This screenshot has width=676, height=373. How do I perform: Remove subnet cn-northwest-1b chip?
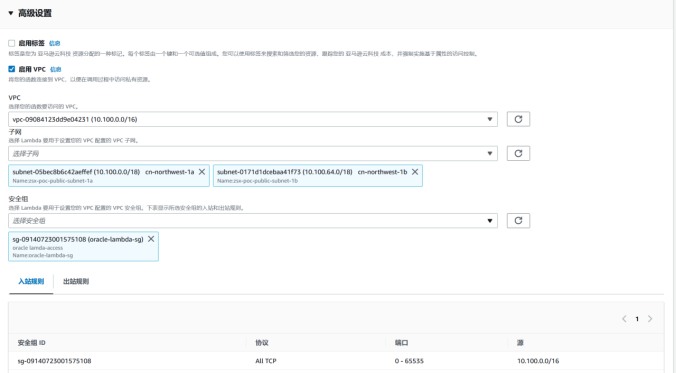[x=415, y=172]
